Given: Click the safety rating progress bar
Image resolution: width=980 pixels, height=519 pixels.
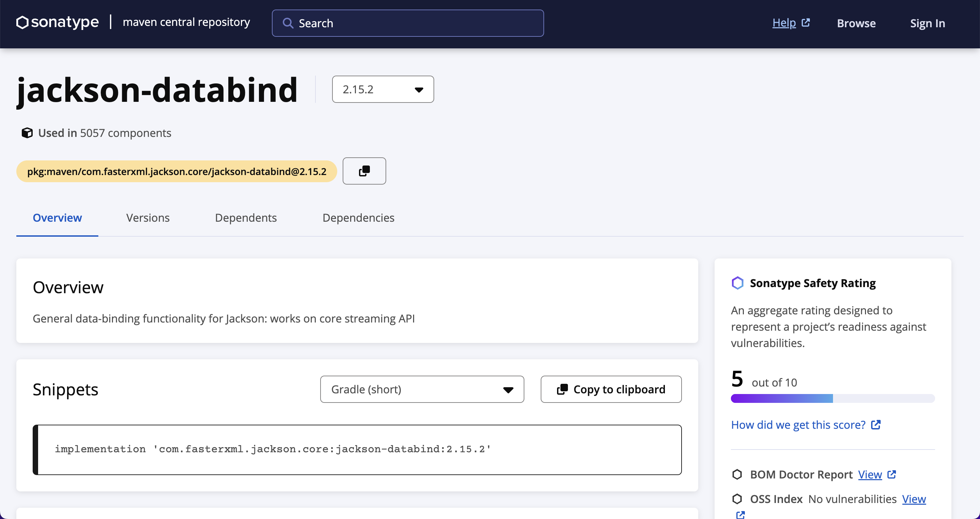Looking at the screenshot, I should coord(832,399).
